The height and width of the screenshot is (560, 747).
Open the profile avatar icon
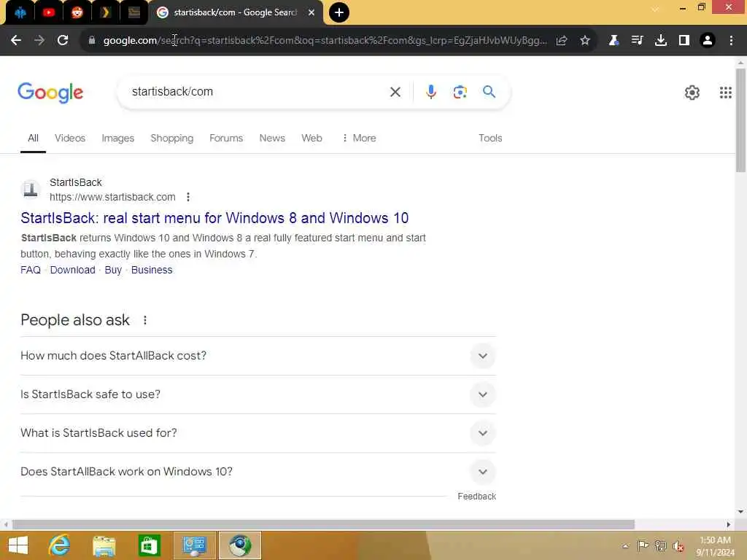pyautogui.click(x=708, y=41)
